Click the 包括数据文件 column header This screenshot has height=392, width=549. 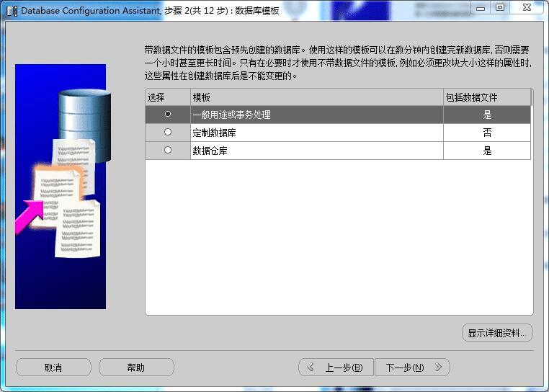(x=487, y=97)
